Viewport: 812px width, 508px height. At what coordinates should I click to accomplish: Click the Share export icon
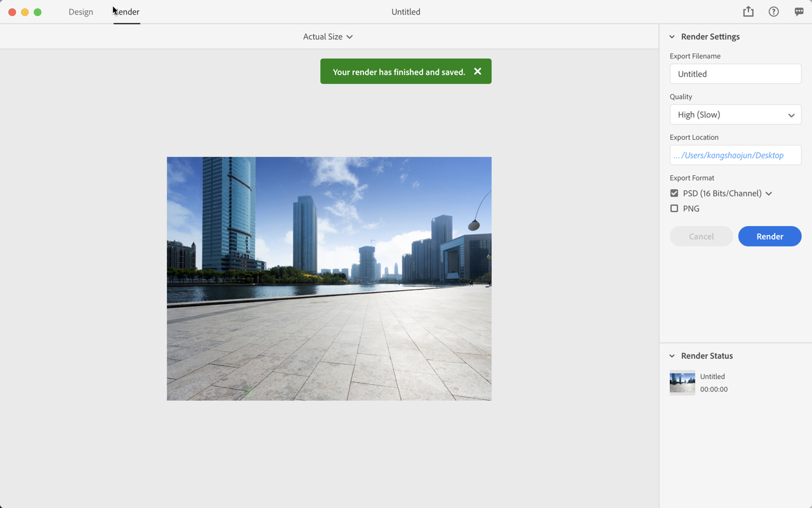tap(748, 11)
